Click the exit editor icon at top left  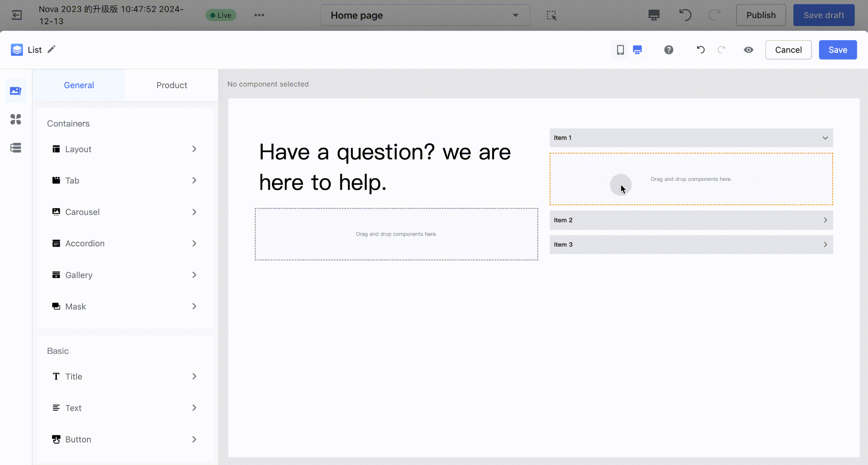click(17, 15)
